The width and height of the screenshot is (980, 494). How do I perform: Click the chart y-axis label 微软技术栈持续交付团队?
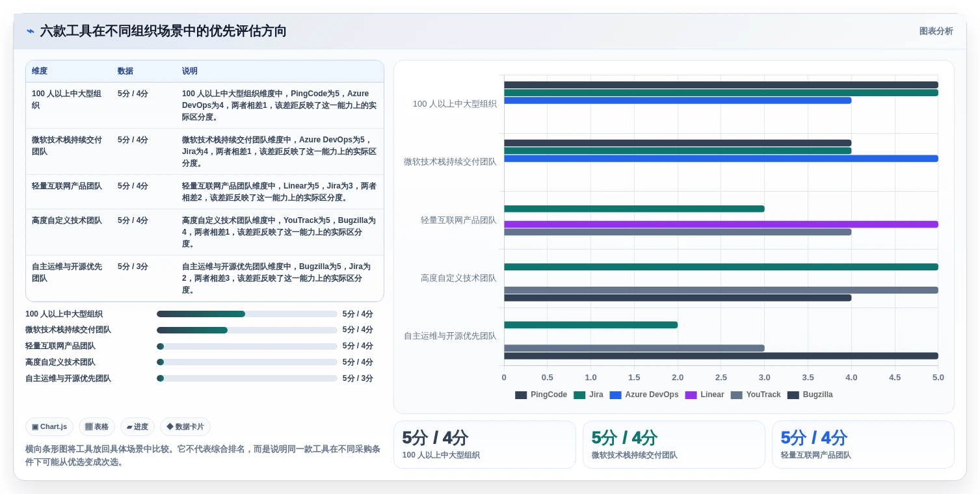pos(450,162)
